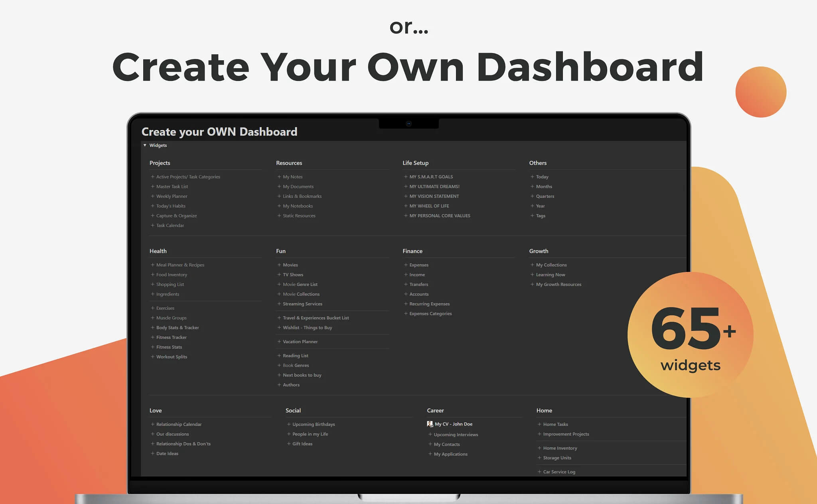Open My Growth Resources page

tap(558, 284)
